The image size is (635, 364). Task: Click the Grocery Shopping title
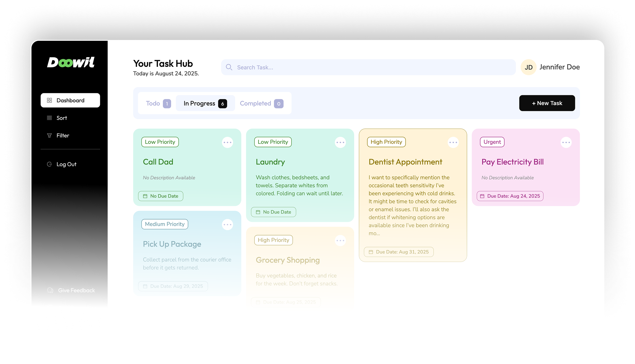click(x=288, y=260)
